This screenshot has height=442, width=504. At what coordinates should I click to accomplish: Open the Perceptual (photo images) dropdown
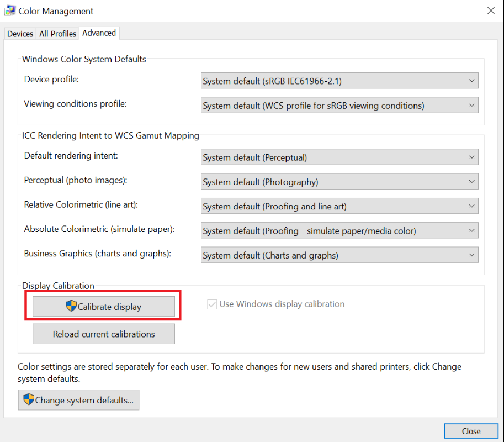(x=339, y=181)
